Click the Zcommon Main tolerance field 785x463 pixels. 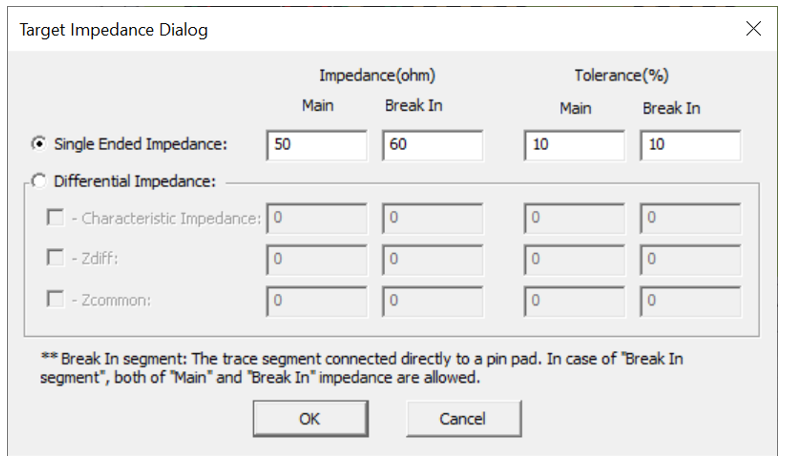(x=574, y=300)
